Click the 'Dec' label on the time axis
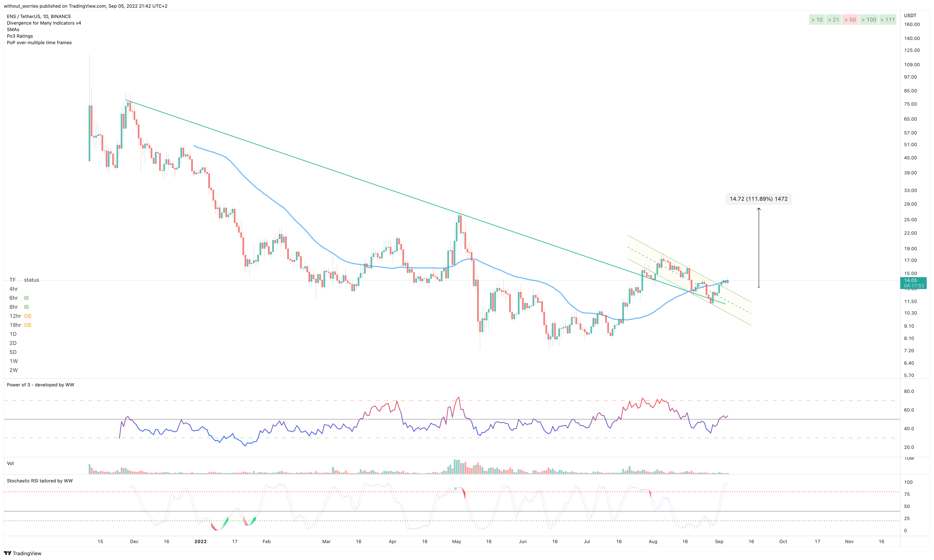The width and height of the screenshot is (934, 560). [134, 542]
